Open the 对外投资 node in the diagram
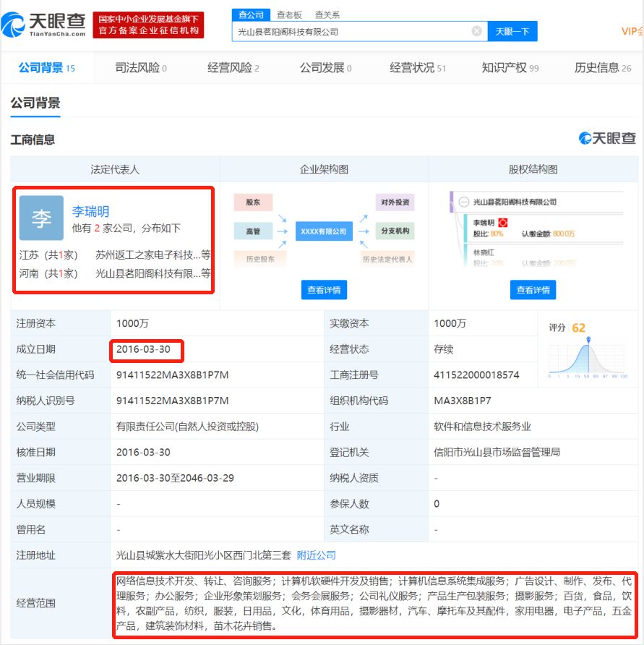 point(397,202)
